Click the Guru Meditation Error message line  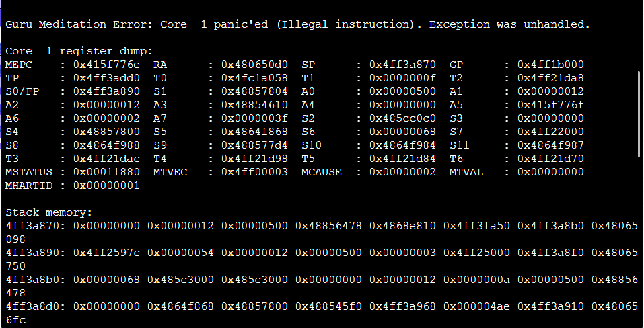[297, 25]
